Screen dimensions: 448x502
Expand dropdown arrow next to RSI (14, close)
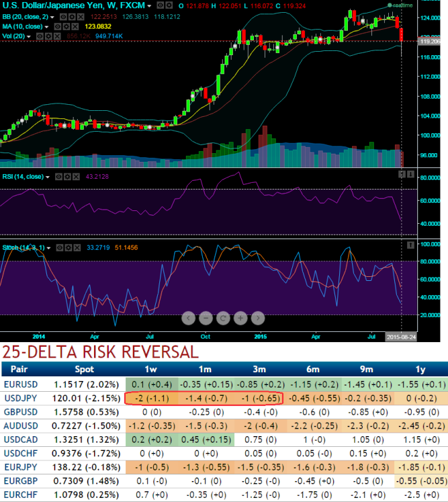point(48,177)
